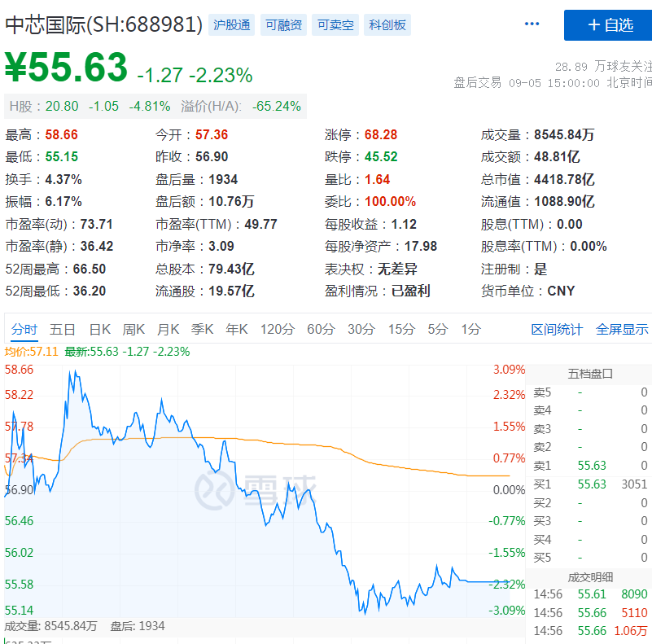Open the 月K monthly chart tab
This screenshot has width=652, height=644.
(x=168, y=330)
